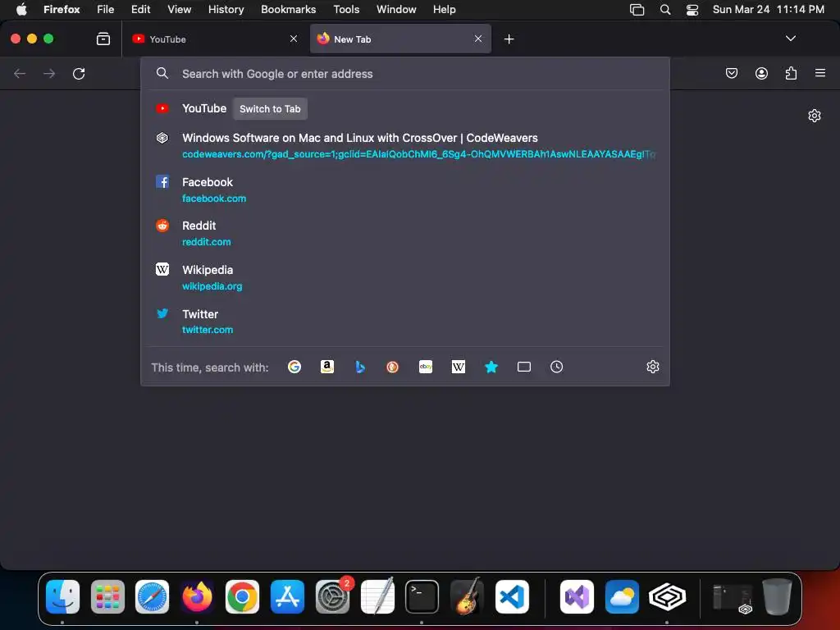Open the Twitter suggestion
This screenshot has width=840, height=630.
point(405,322)
